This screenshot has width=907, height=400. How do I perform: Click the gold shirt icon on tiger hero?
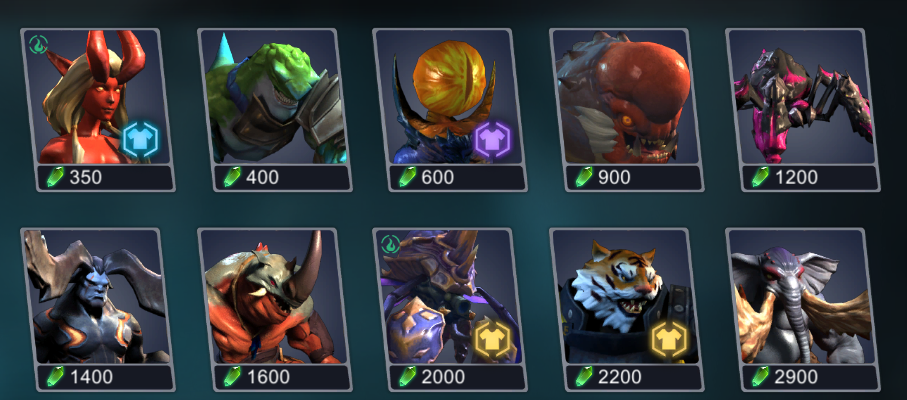[669, 339]
